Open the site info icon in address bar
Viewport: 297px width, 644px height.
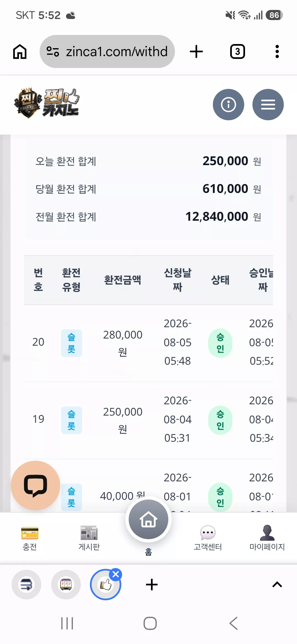click(x=53, y=51)
